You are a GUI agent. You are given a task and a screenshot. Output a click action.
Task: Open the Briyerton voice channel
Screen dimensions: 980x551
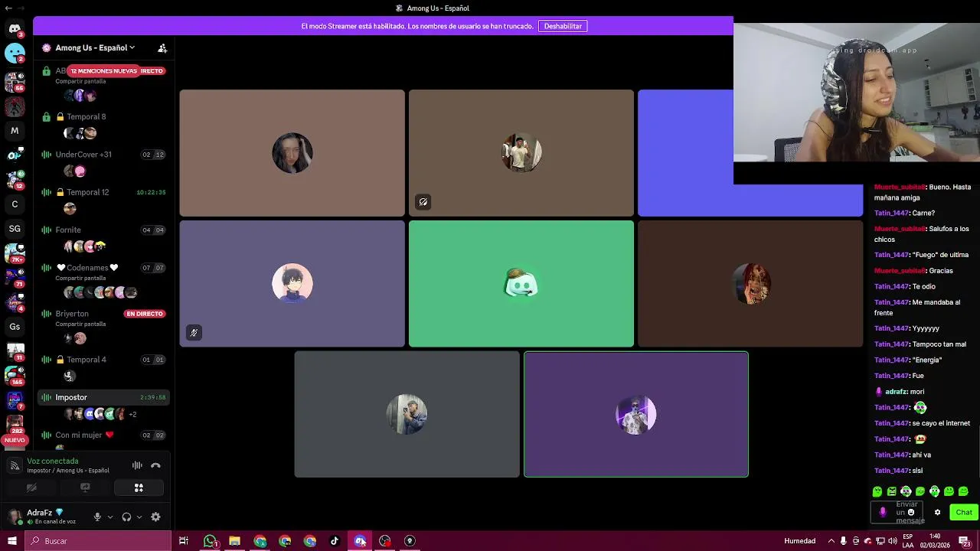tap(103, 314)
